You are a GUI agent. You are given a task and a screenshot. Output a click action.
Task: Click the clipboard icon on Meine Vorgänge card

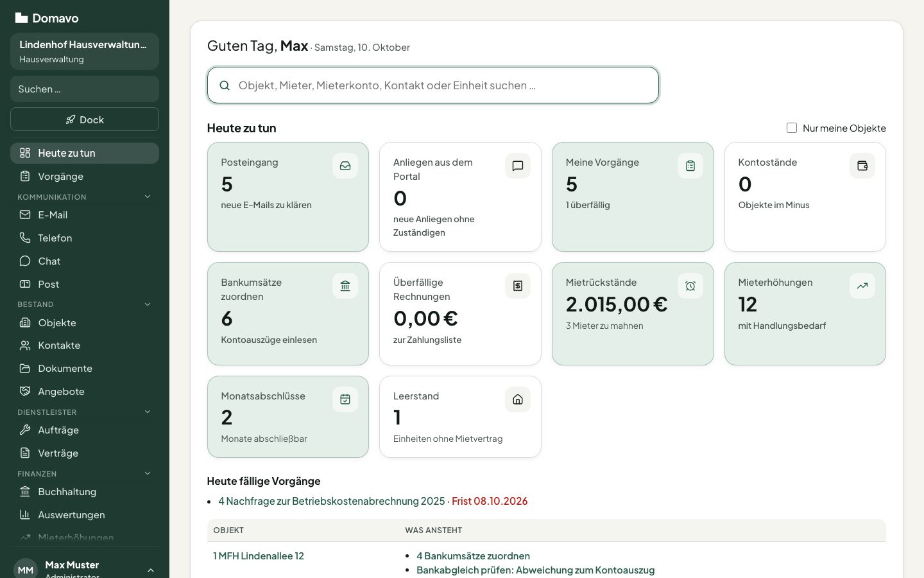pyautogui.click(x=690, y=166)
